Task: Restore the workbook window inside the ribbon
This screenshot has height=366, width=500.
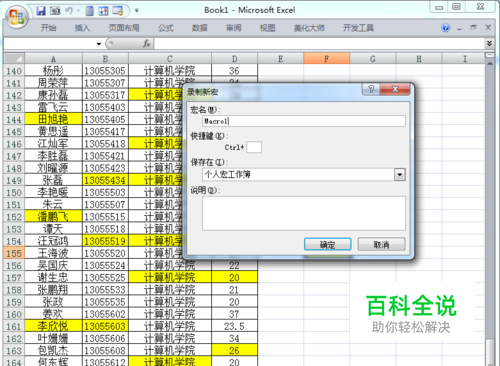Action: point(473,28)
